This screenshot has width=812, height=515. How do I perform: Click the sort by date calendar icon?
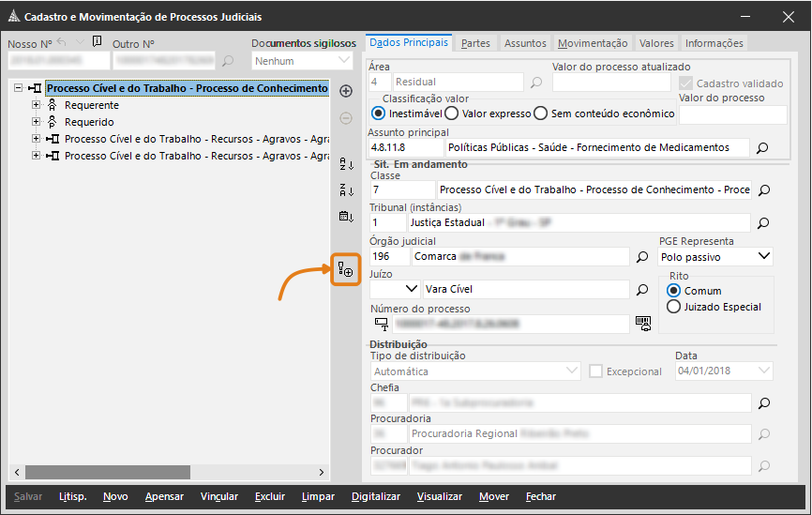click(345, 217)
